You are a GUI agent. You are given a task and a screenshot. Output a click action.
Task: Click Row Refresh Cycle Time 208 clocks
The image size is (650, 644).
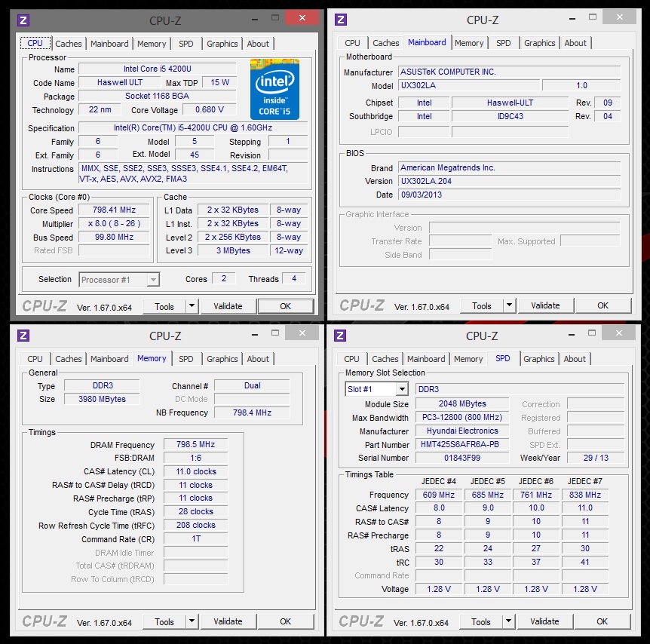point(195,526)
